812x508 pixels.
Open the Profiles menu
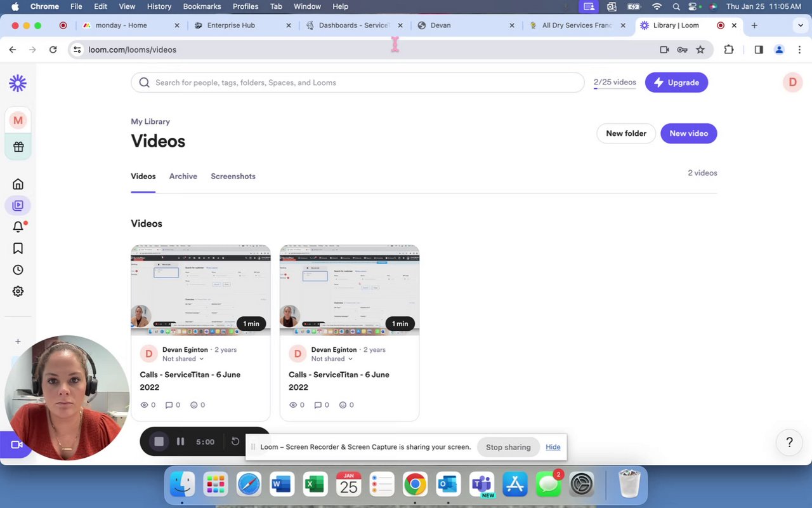point(246,6)
